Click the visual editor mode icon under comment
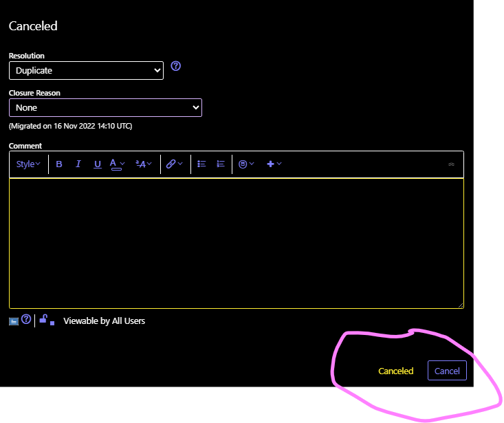 coord(14,321)
